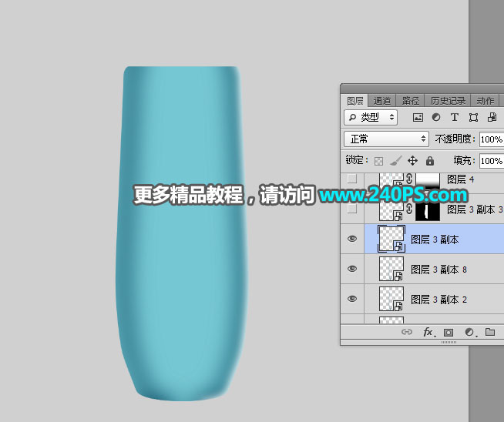
Task: Hide the 图层 3 副本 layer
Action: 352,239
